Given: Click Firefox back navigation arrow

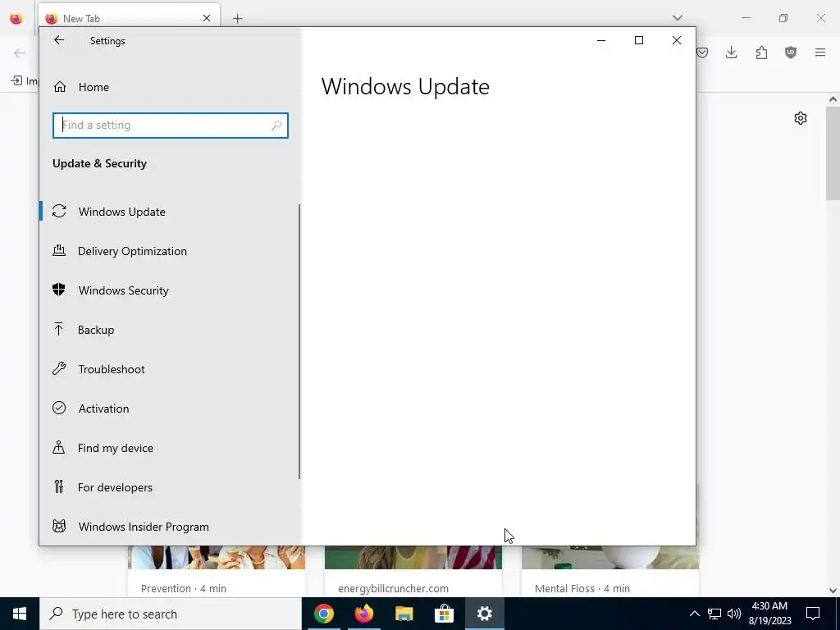Looking at the screenshot, I should click(20, 52).
